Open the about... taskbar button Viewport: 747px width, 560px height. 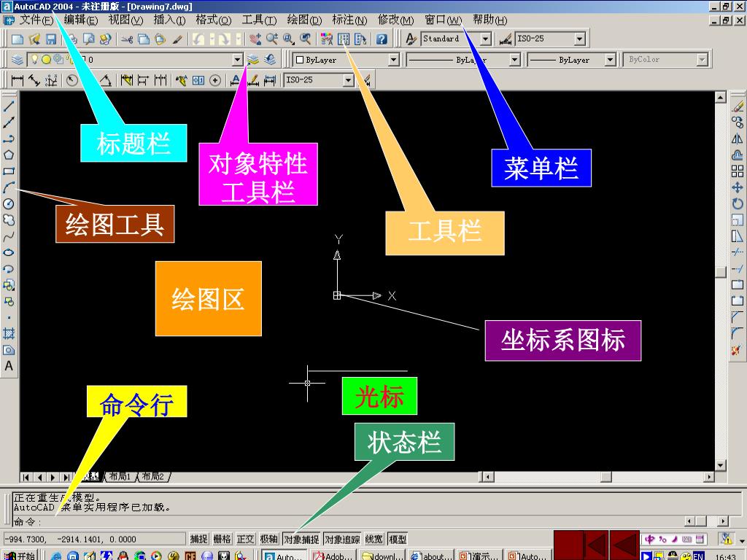point(432,555)
